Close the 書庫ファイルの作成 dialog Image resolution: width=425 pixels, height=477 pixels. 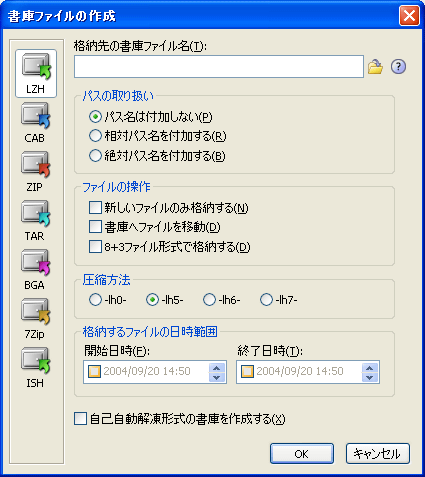coord(409,16)
